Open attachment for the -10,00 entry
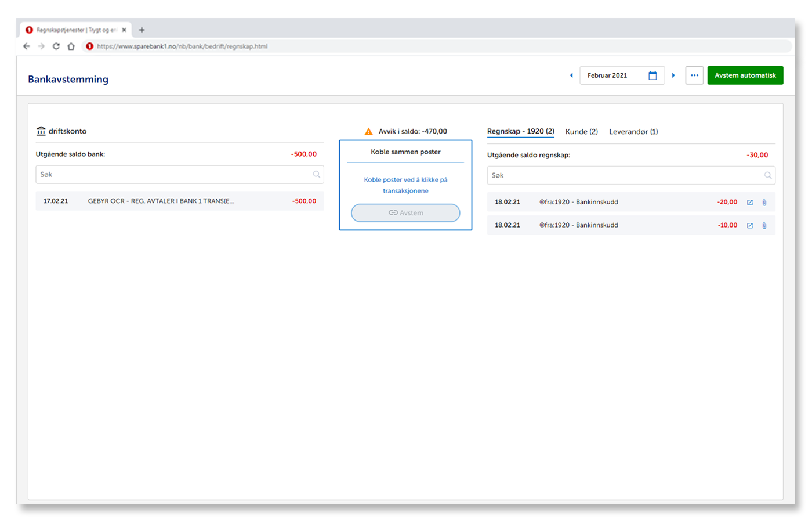 click(x=764, y=226)
